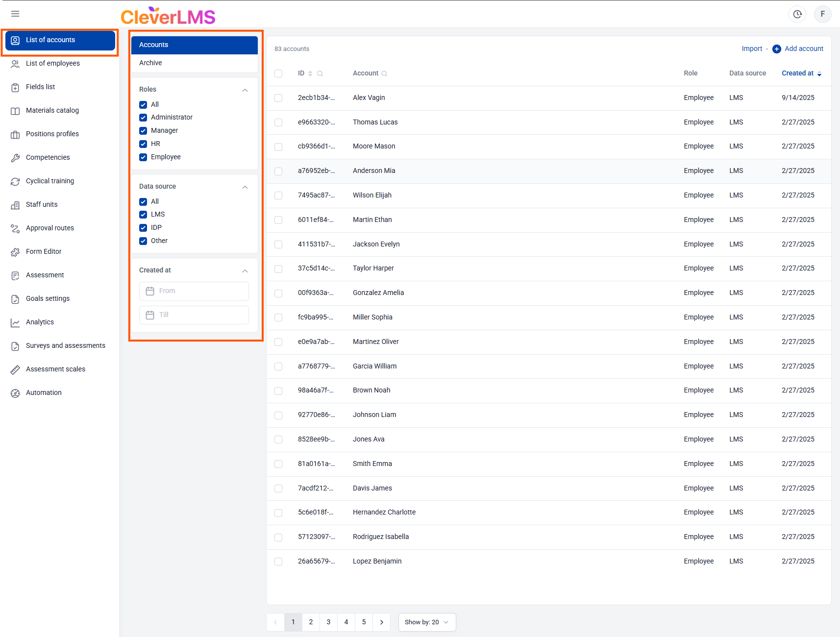Go to page 3 of accounts
840x637 pixels.
pos(328,622)
